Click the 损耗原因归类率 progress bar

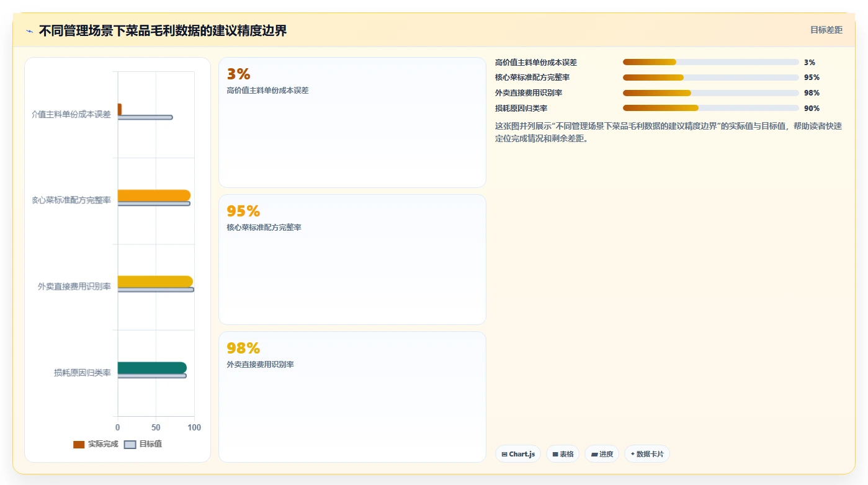(711, 108)
